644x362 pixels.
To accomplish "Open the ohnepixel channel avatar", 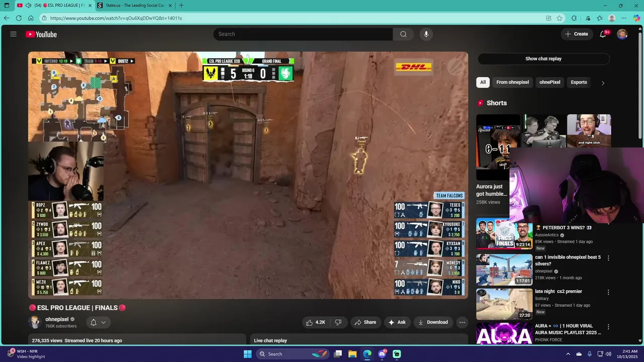I will 35,322.
